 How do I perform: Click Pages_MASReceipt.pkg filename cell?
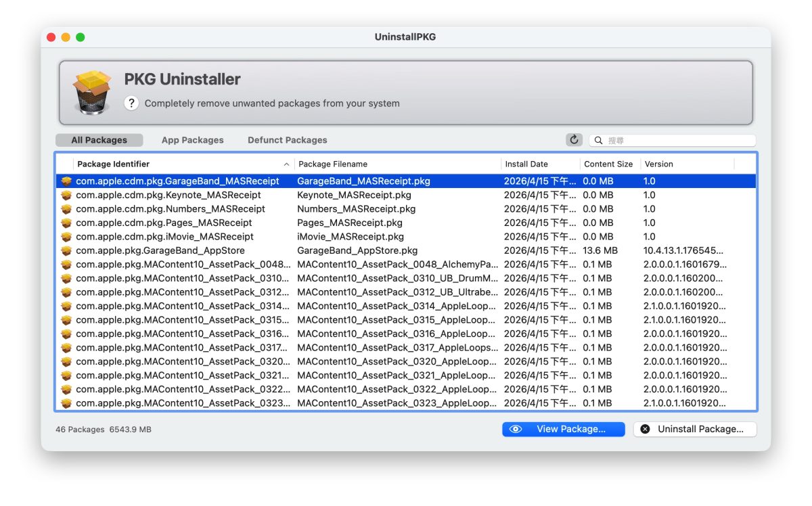point(350,223)
